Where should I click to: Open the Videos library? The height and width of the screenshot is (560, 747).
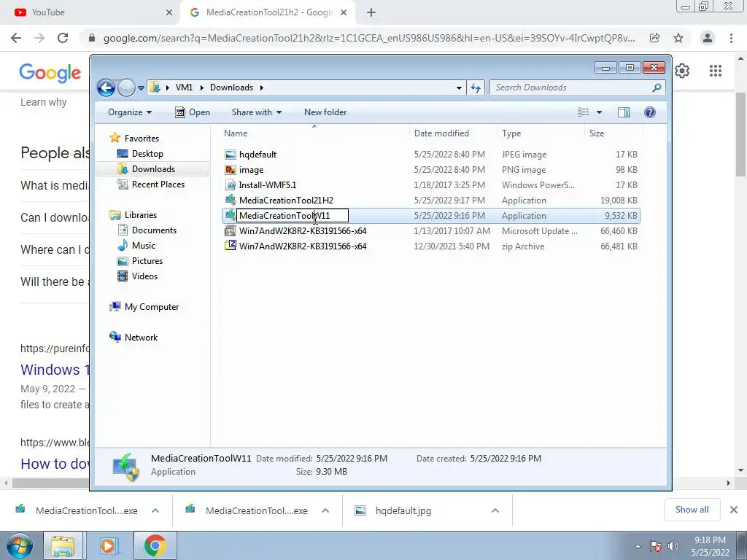[x=144, y=276]
